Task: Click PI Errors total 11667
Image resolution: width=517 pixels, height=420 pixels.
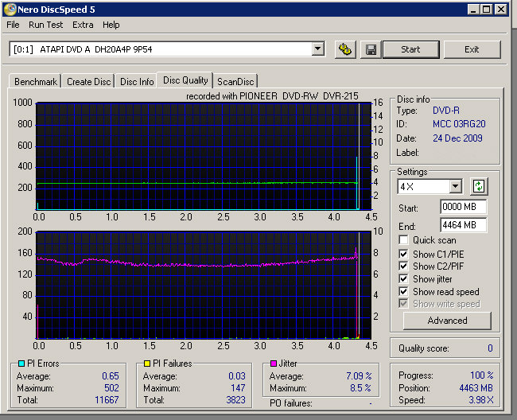Action: [107, 400]
